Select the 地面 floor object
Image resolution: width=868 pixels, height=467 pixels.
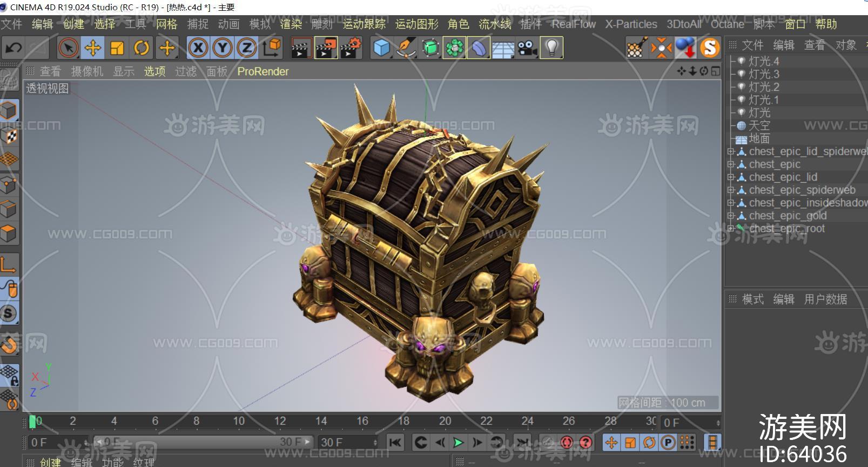[x=759, y=138]
